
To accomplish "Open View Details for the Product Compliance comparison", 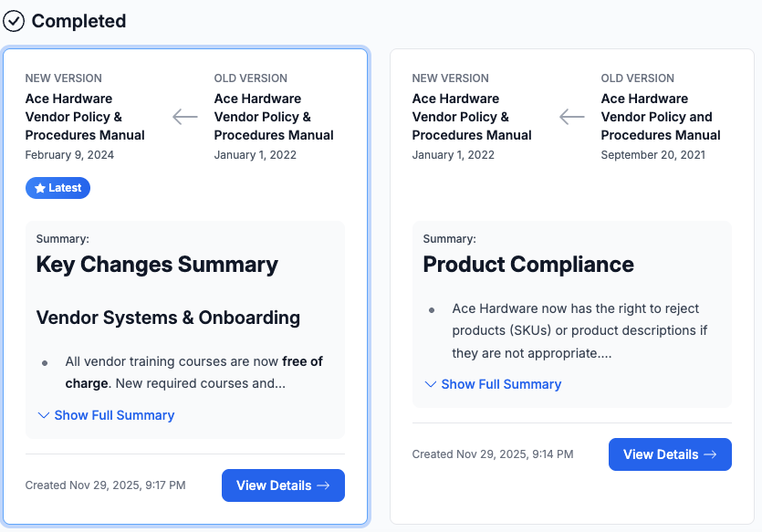I will click(670, 454).
